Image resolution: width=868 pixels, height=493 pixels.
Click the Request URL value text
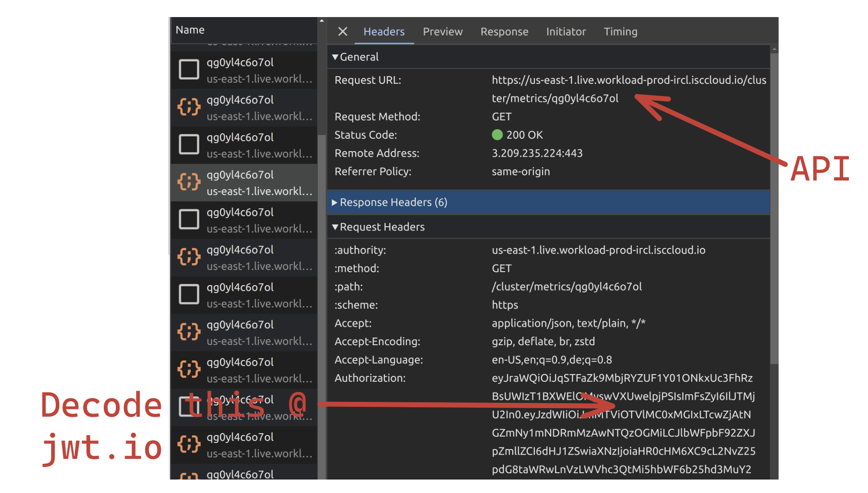(628, 80)
